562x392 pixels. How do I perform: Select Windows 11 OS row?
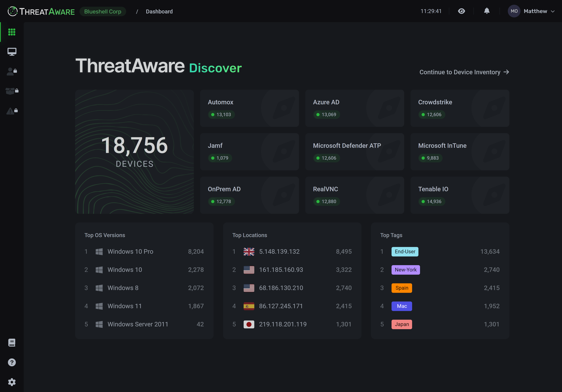tap(144, 306)
